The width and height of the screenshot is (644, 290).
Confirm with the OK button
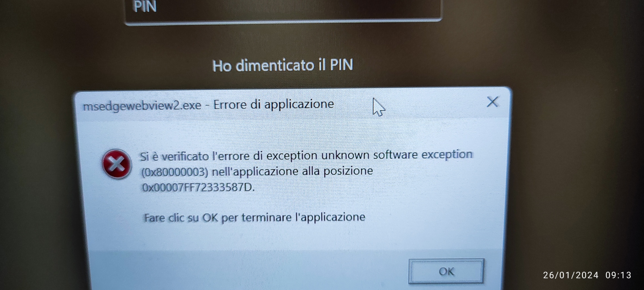(x=446, y=271)
